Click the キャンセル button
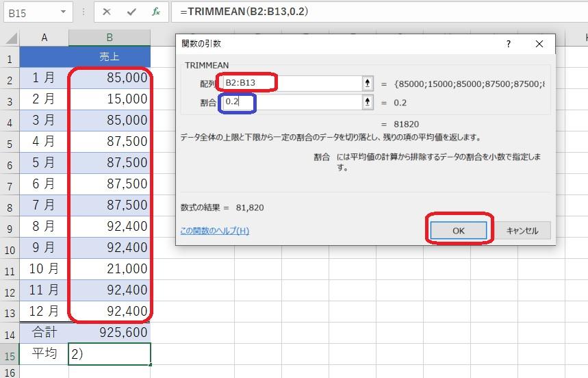Viewport: 588px width, 378px height. click(x=522, y=230)
